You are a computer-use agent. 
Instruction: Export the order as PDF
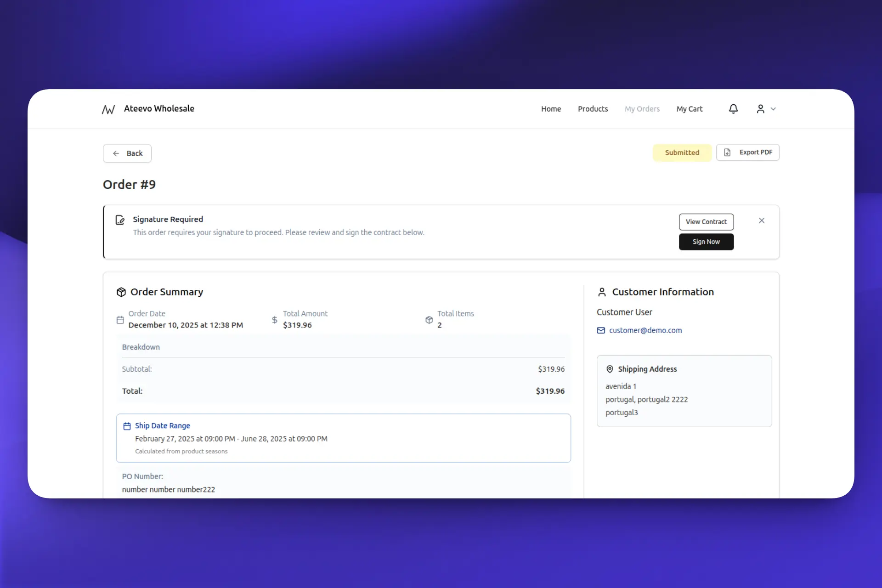pyautogui.click(x=747, y=153)
